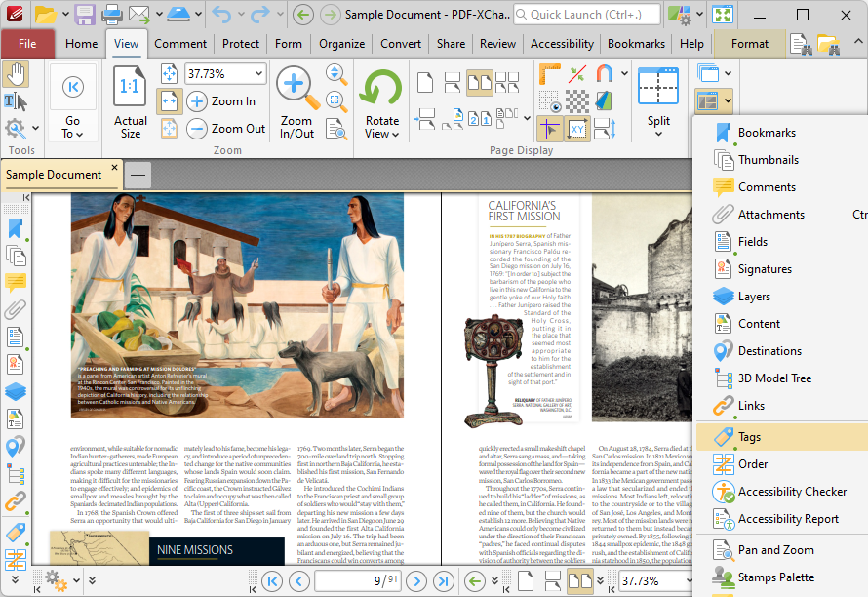Select single page layout icon in ribbon

[x=425, y=83]
